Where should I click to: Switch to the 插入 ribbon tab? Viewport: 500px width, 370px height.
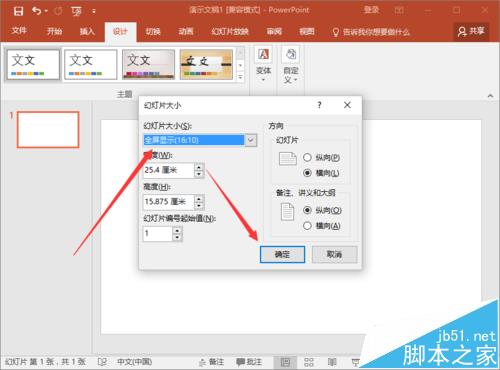(87, 32)
